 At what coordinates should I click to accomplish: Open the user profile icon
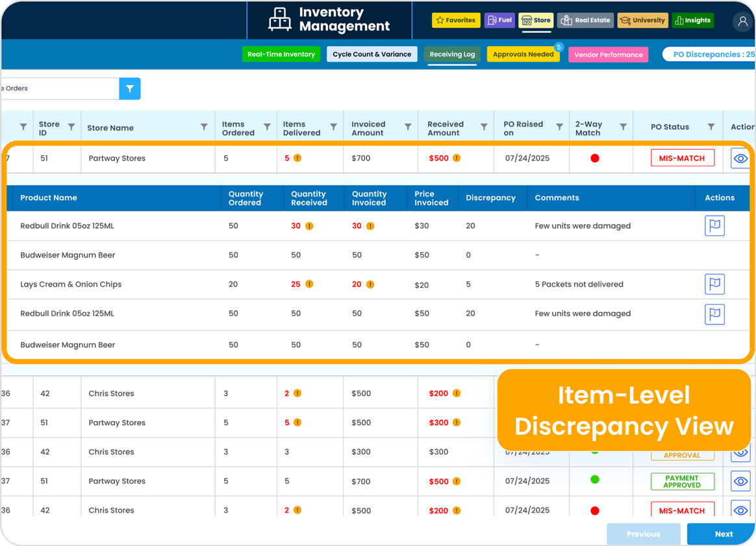pyautogui.click(x=742, y=21)
